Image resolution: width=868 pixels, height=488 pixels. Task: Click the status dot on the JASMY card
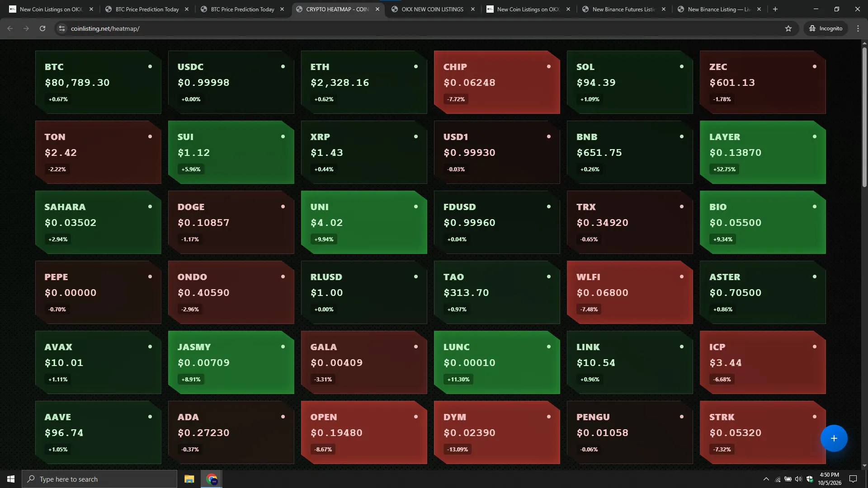click(x=283, y=347)
